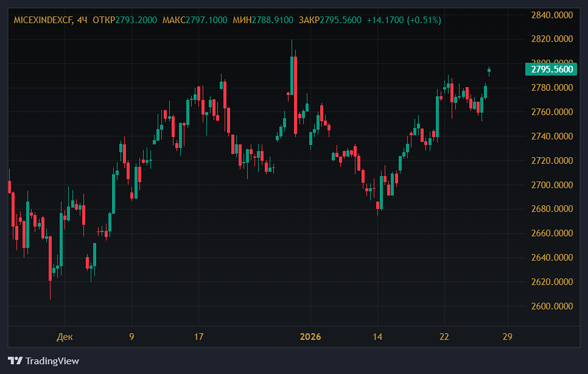Click the 2840.0000 price axis label
This screenshot has height=374, width=588.
552,15
